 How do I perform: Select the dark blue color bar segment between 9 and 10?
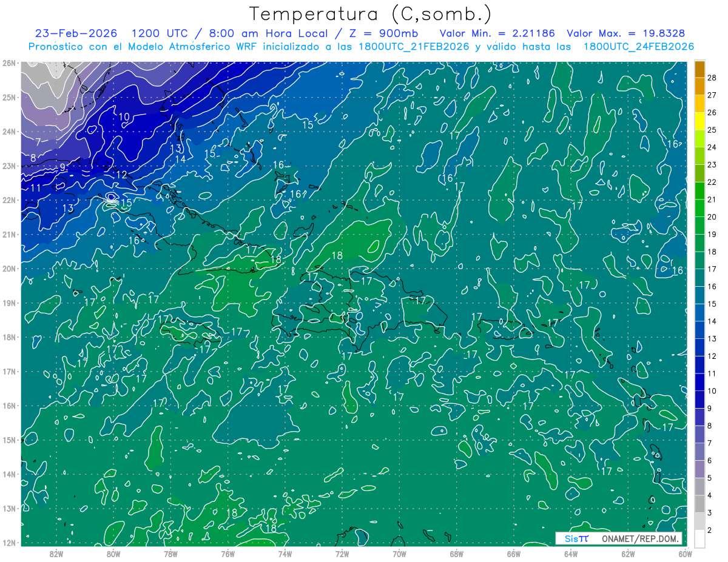[699, 400]
